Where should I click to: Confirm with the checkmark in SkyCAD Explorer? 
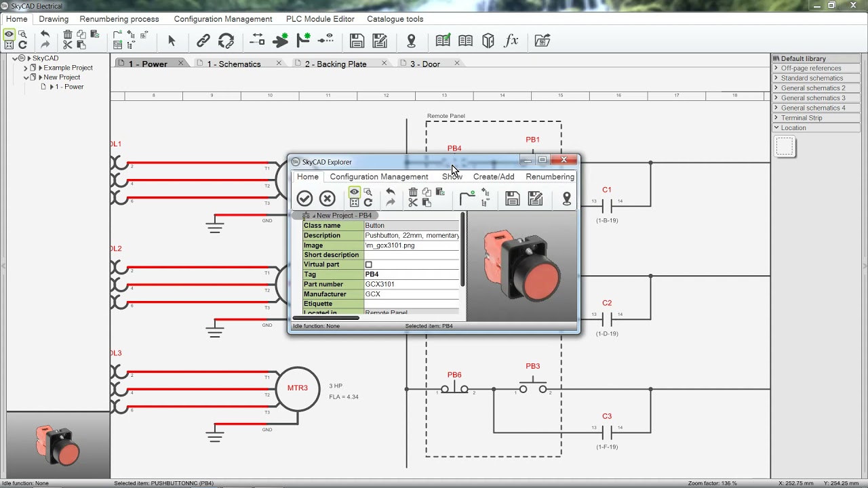[x=304, y=198]
